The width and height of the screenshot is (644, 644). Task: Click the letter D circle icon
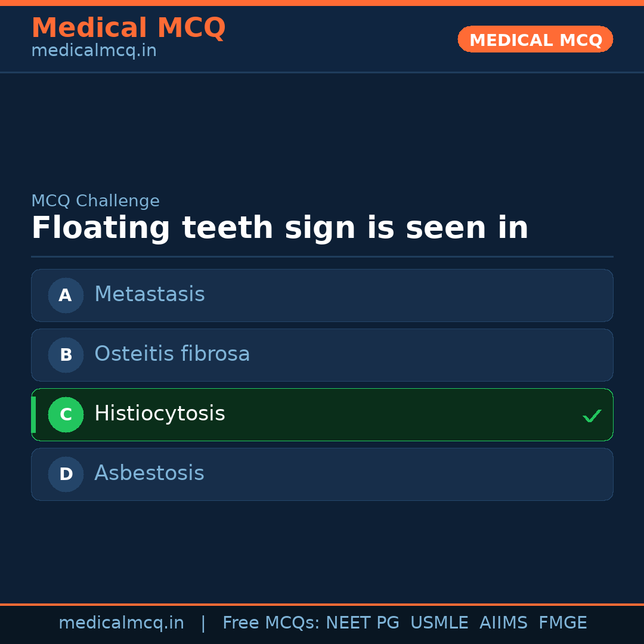click(66, 474)
